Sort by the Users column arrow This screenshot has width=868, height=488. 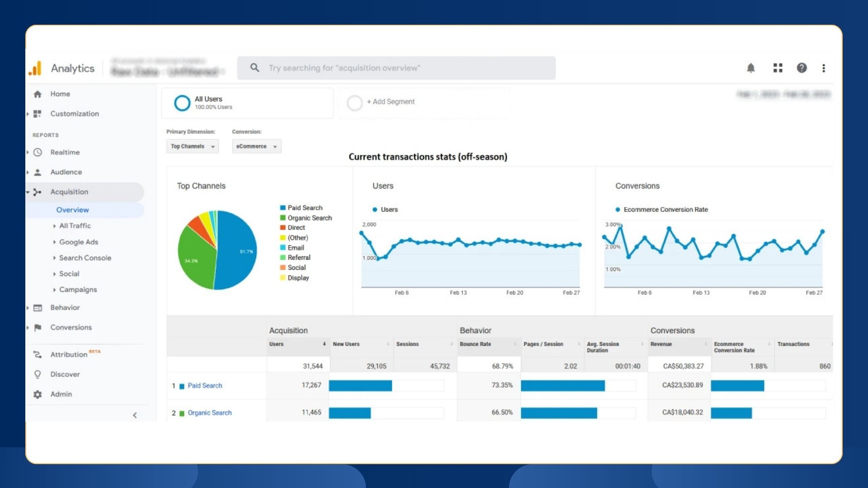[324, 344]
